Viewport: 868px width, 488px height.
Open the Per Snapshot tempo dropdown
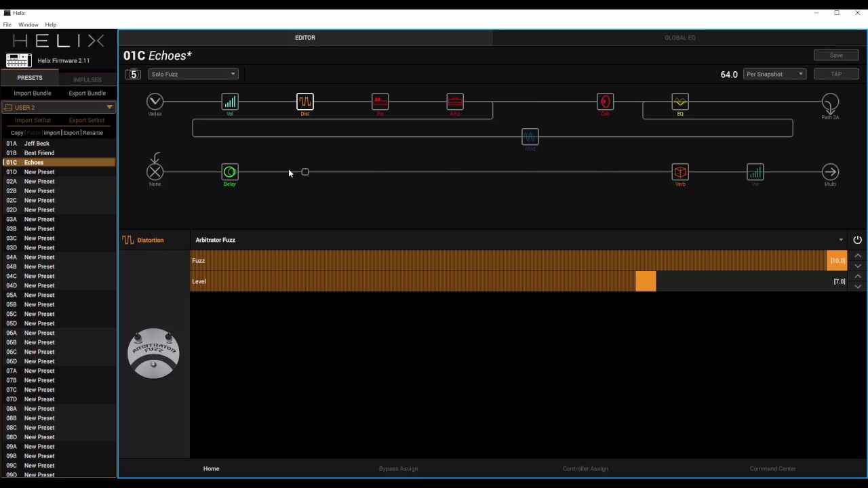pos(774,74)
